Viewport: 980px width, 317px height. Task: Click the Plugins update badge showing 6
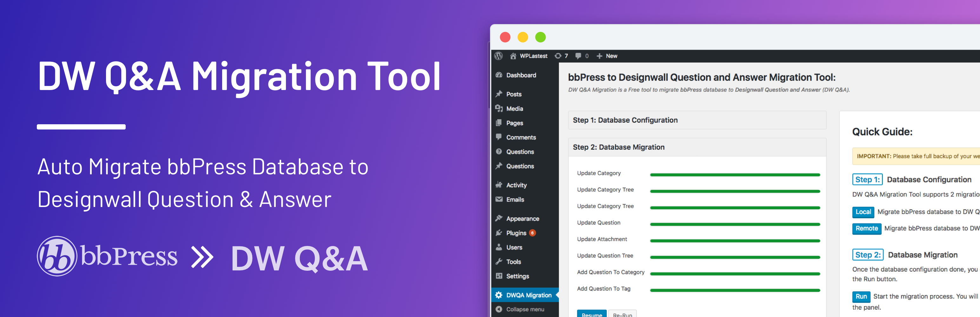532,233
